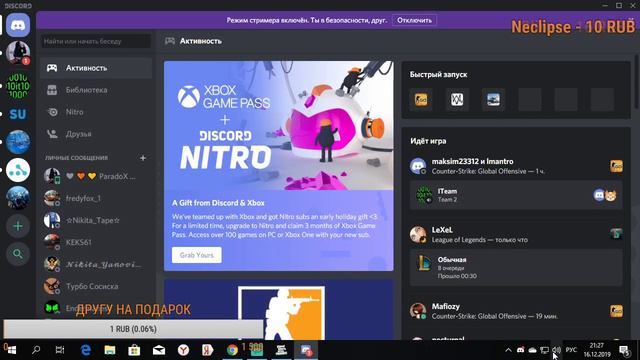The image size is (640, 360).
Task: Open the SU server icon
Action: click(18, 114)
